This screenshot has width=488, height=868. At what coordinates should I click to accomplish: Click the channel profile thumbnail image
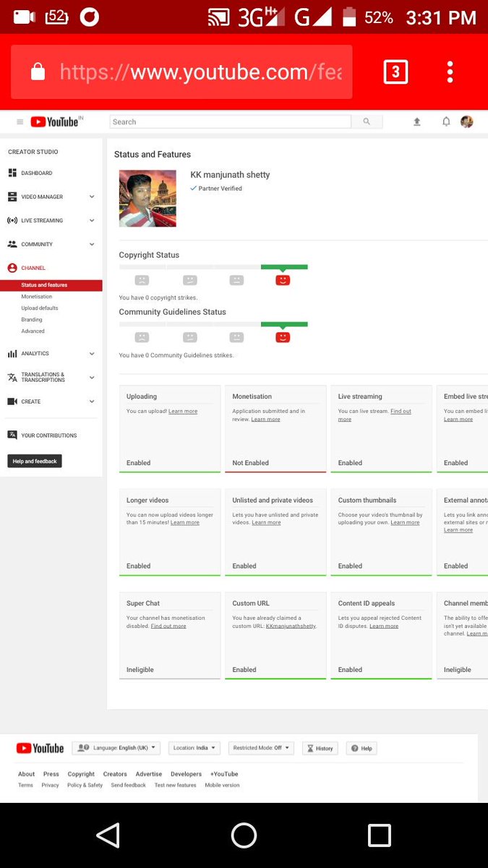coord(147,198)
